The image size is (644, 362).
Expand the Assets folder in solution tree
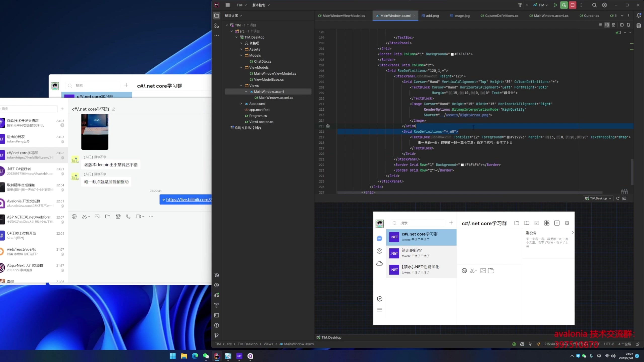pos(241,49)
